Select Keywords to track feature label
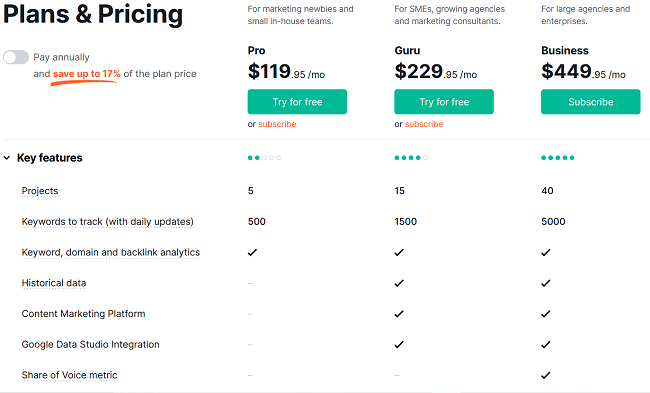The width and height of the screenshot is (650, 393). (107, 222)
